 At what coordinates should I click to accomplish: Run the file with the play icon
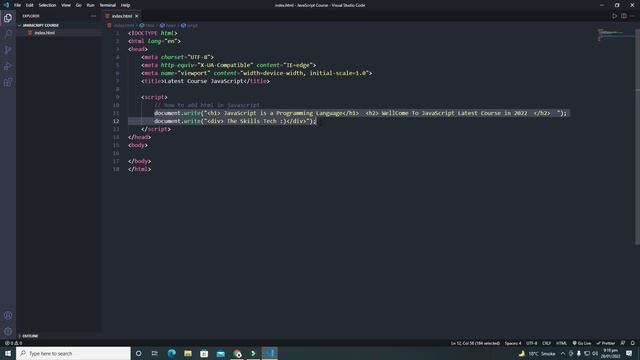(x=614, y=16)
